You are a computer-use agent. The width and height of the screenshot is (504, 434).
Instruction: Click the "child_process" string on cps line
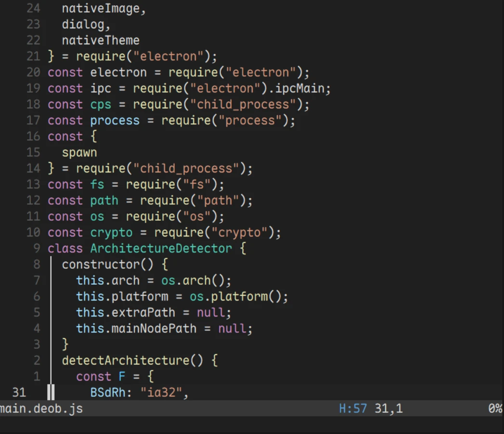pos(243,105)
